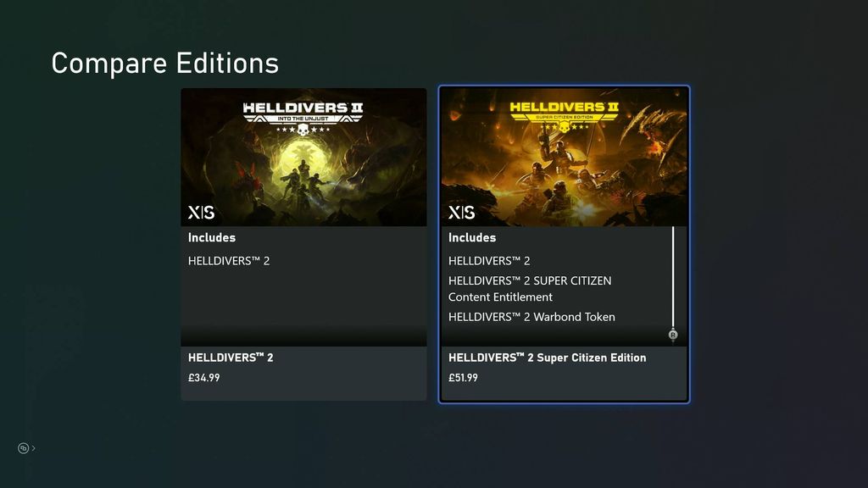Click the £51.99 price label

tap(465, 377)
